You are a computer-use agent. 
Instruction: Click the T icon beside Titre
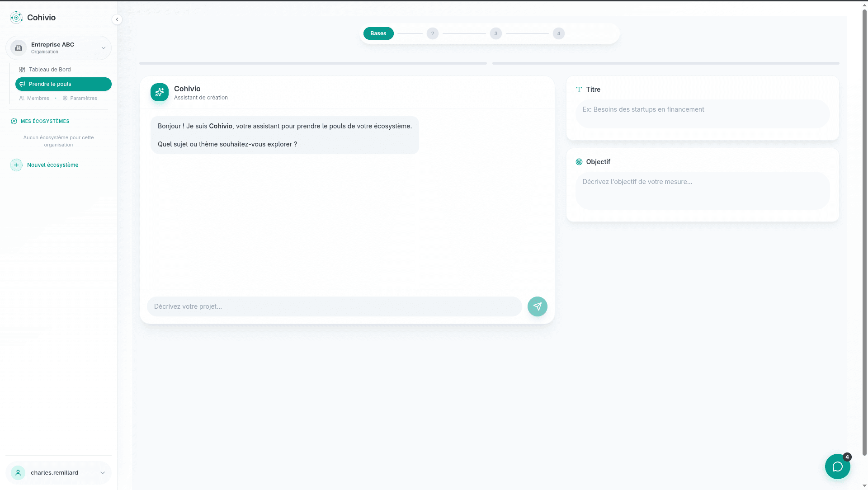pos(579,90)
